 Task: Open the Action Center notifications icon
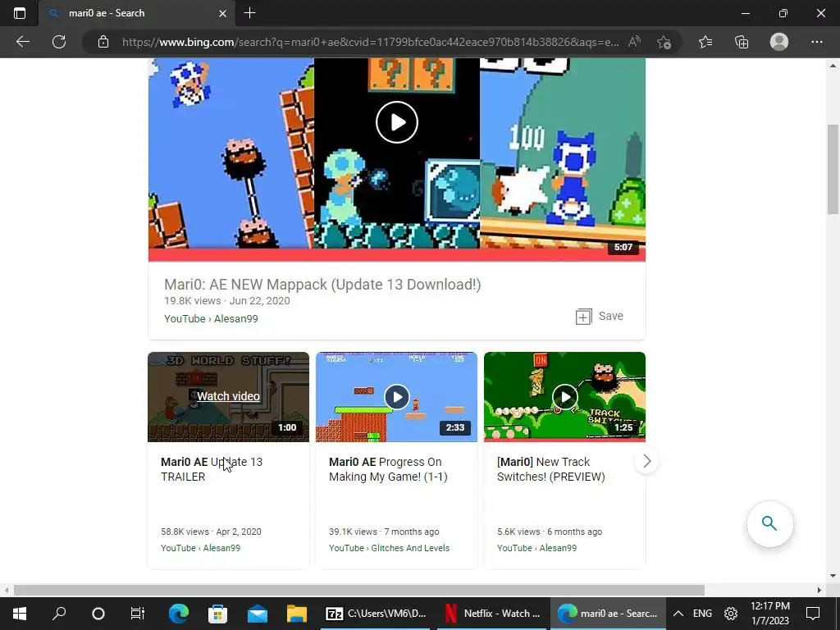pyautogui.click(x=813, y=614)
